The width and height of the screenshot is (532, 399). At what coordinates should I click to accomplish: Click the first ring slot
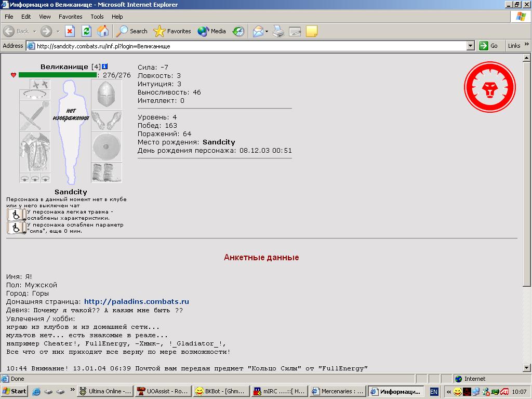[24, 178]
